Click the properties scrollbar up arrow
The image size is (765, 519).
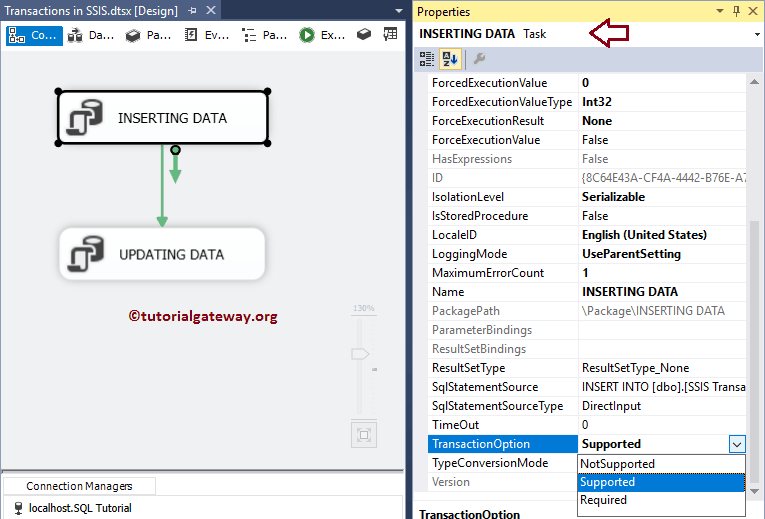754,82
